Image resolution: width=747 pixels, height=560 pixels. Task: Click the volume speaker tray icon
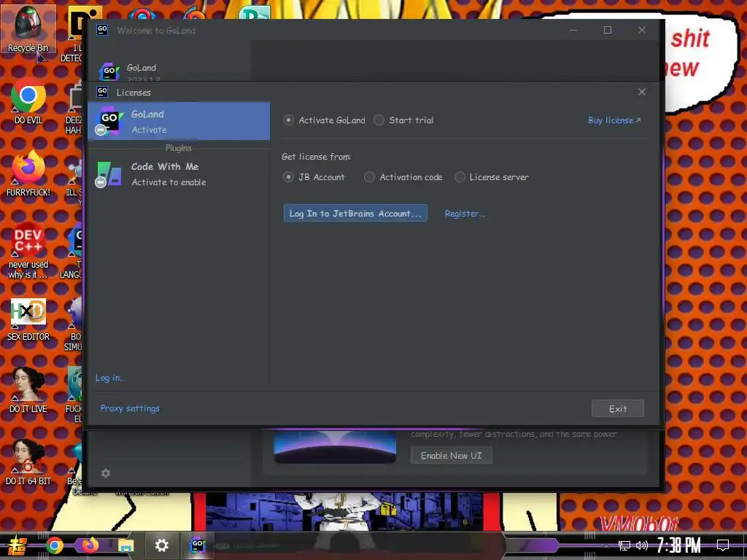[x=642, y=545]
